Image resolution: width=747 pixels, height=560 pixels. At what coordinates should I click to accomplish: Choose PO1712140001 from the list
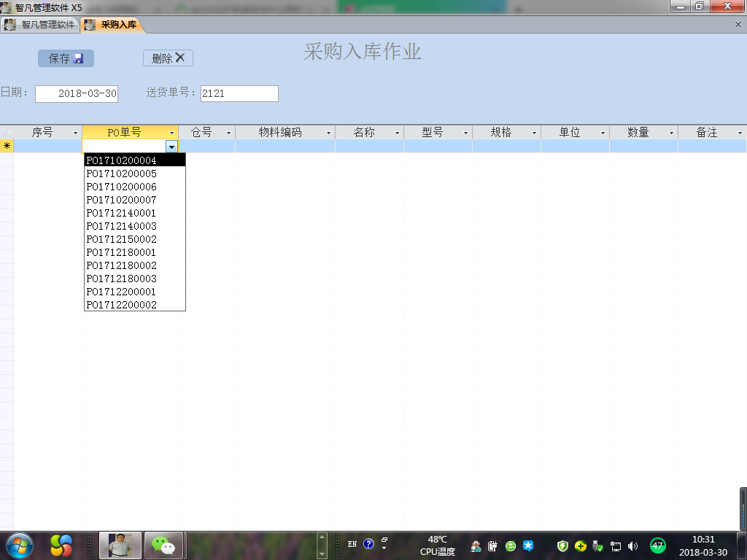[x=135, y=213]
